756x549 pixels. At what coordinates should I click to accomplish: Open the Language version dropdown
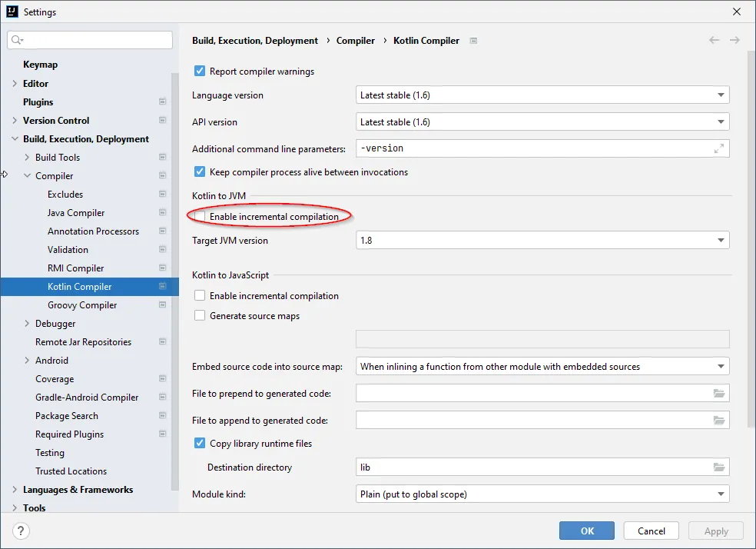(542, 95)
